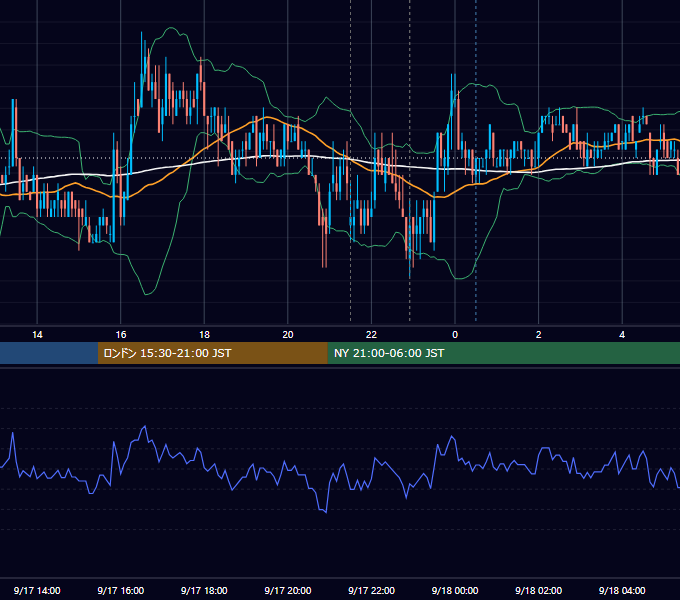Click the ロンドン 15:30-21:00 JST session bar
The height and width of the screenshot is (600, 680).
(x=212, y=353)
